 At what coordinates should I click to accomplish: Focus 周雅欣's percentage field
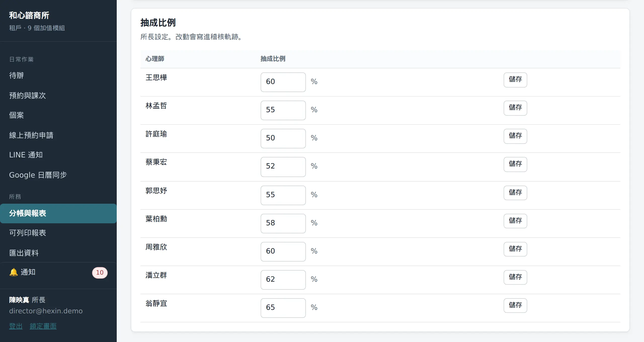283,251
